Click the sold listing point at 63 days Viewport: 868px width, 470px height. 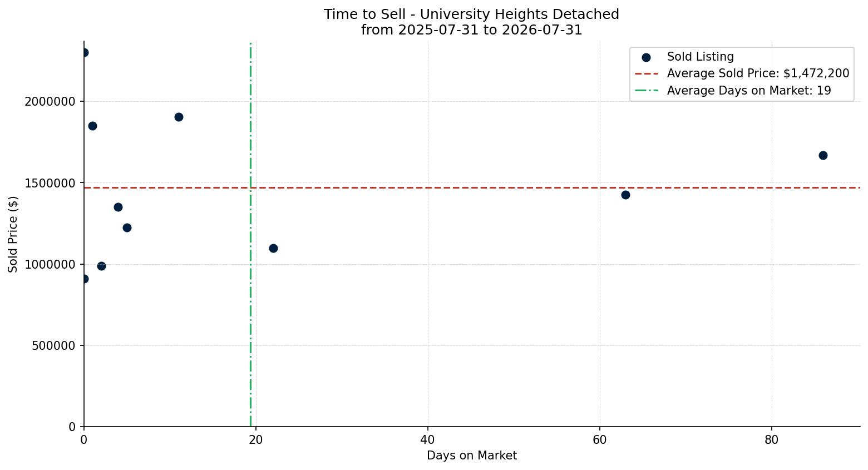[625, 195]
